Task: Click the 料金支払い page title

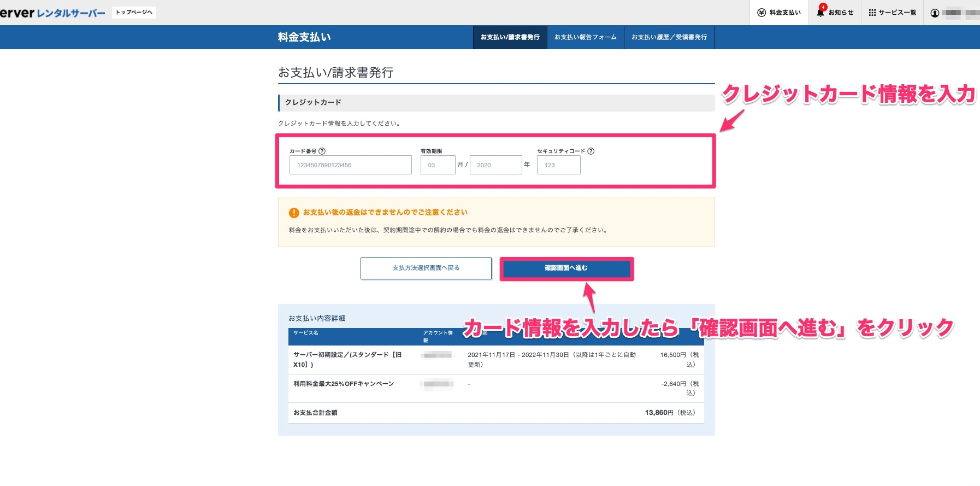Action: 304,37
